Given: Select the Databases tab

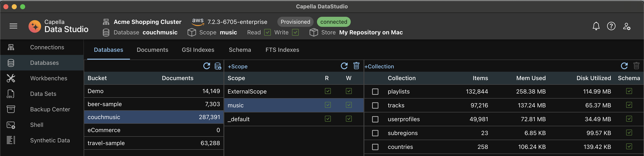Looking at the screenshot, I should pyautogui.click(x=108, y=50).
